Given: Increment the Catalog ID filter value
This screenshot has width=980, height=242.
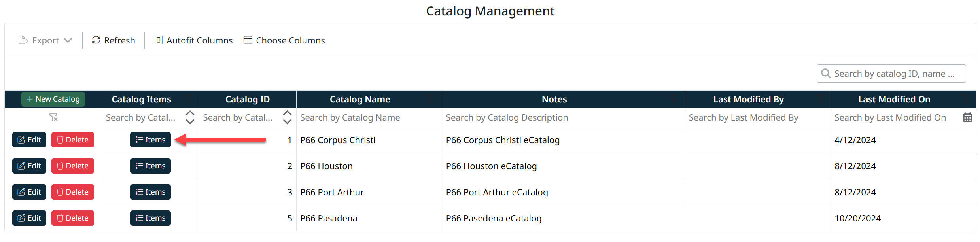Looking at the screenshot, I should coord(288,113).
